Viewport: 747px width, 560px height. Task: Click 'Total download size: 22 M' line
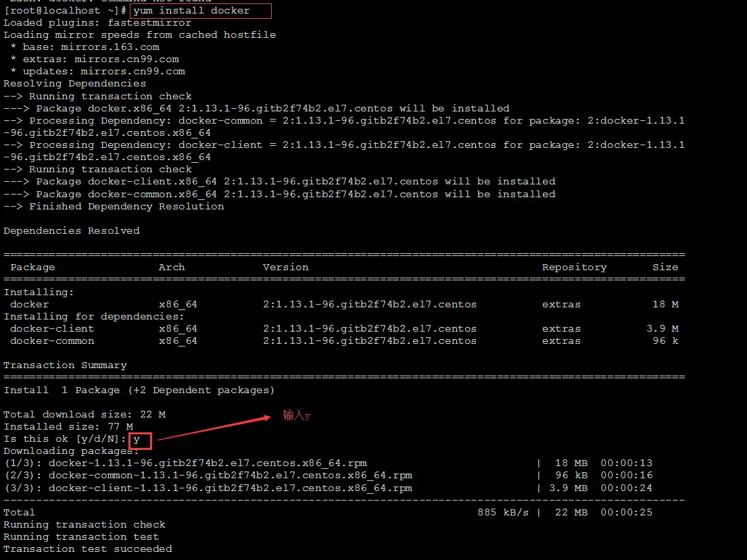coord(85,414)
